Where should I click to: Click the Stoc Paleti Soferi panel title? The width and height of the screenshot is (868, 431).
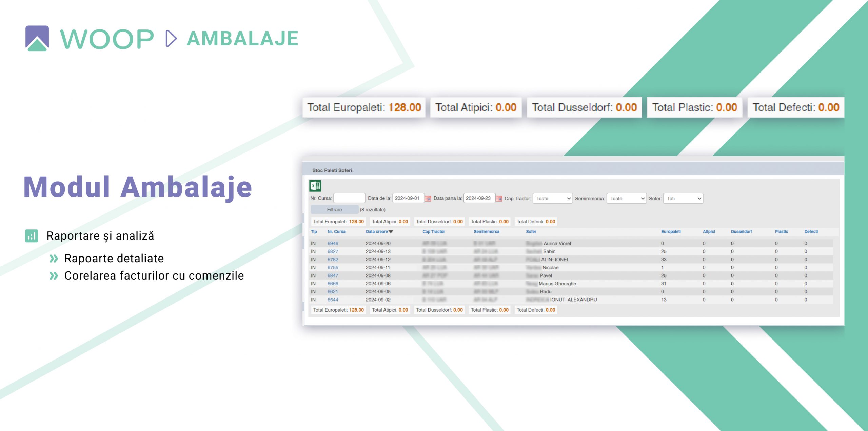(x=333, y=170)
